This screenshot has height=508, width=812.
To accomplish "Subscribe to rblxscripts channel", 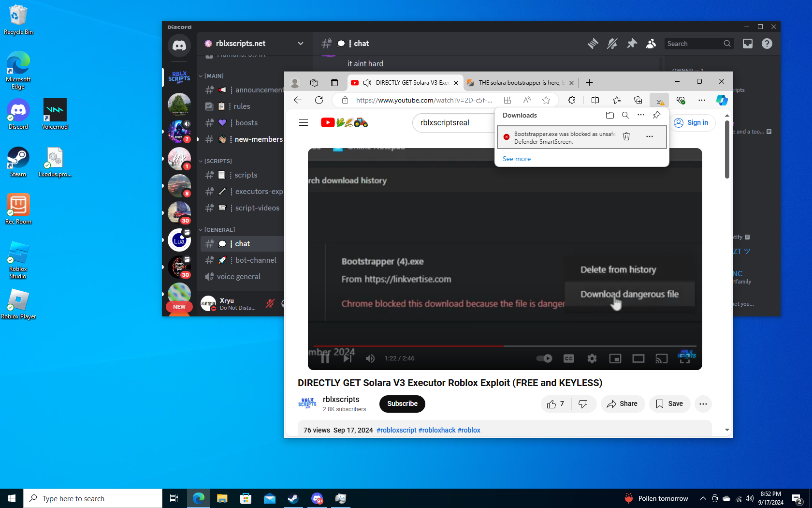I will point(402,404).
